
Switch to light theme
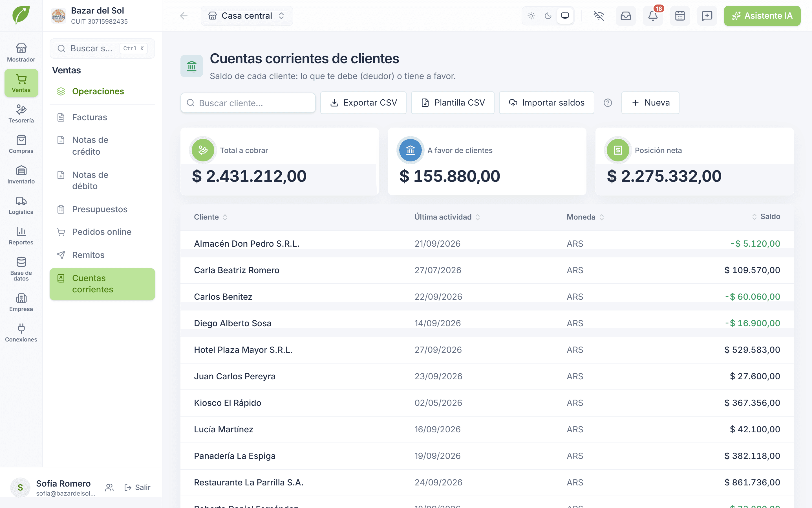pos(531,16)
